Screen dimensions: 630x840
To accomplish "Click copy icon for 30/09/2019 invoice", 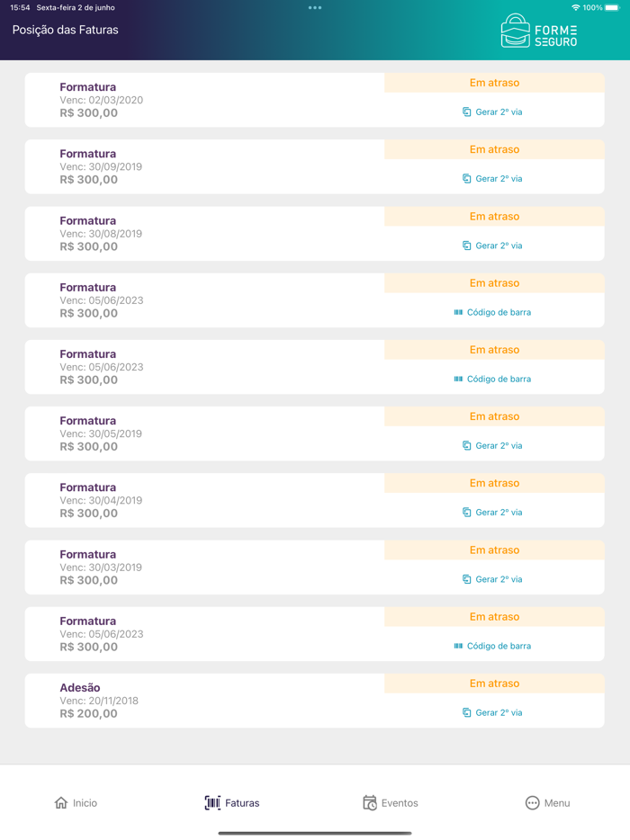I will [x=466, y=179].
